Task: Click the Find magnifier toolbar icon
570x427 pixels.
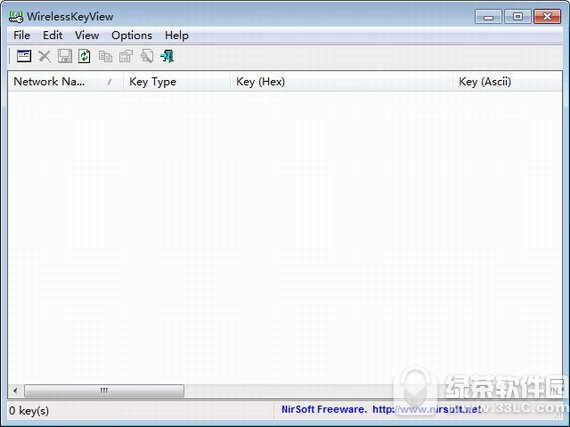Action: click(x=147, y=56)
